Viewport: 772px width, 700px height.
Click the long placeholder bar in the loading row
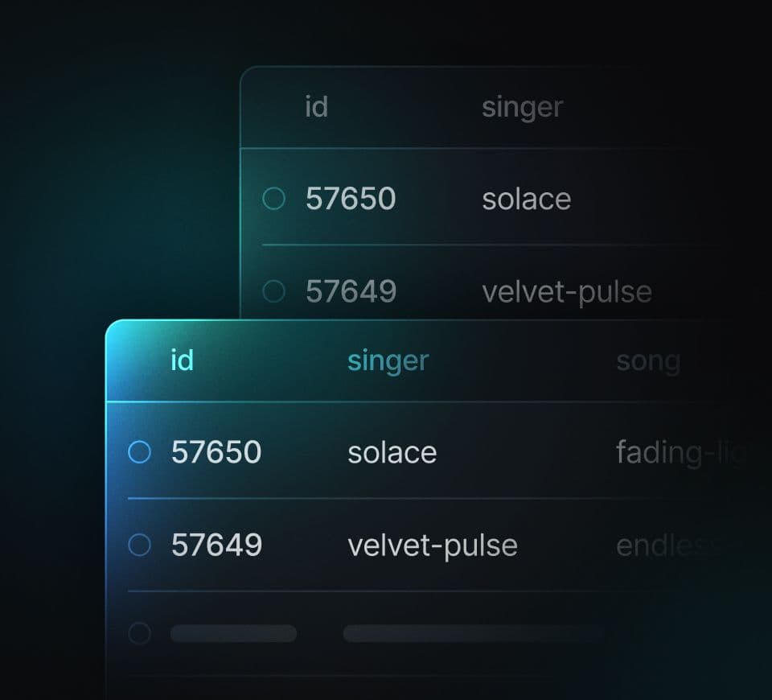[473, 634]
